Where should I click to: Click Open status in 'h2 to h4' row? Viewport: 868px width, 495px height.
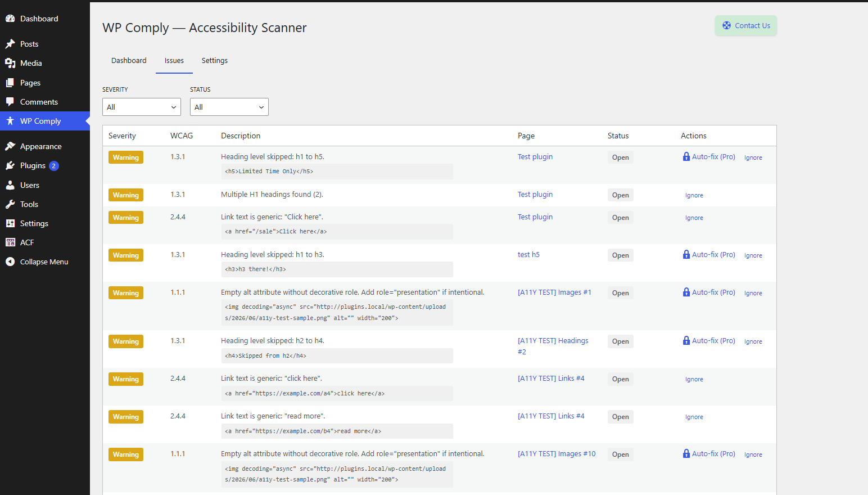(x=621, y=341)
